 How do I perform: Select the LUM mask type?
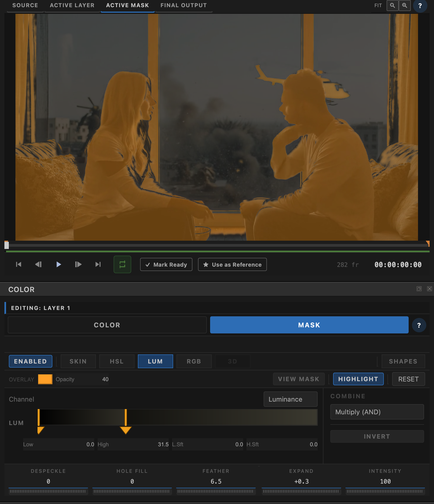(x=156, y=361)
